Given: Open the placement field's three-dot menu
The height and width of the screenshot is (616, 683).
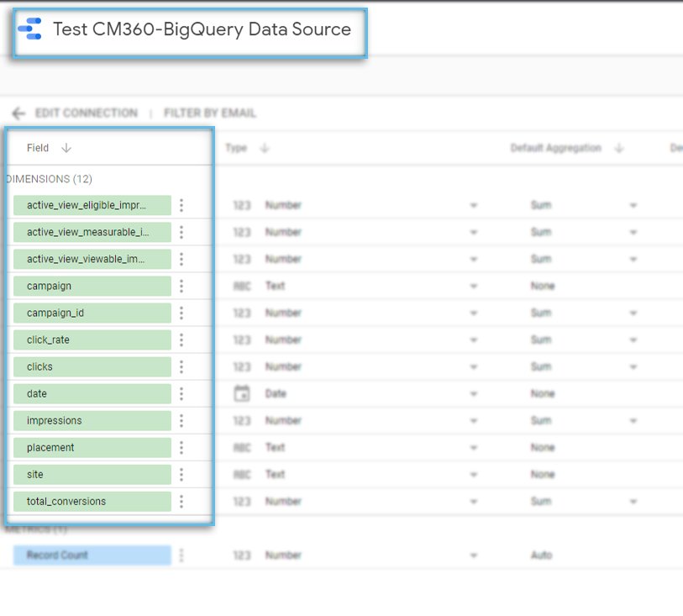Looking at the screenshot, I should [x=181, y=447].
